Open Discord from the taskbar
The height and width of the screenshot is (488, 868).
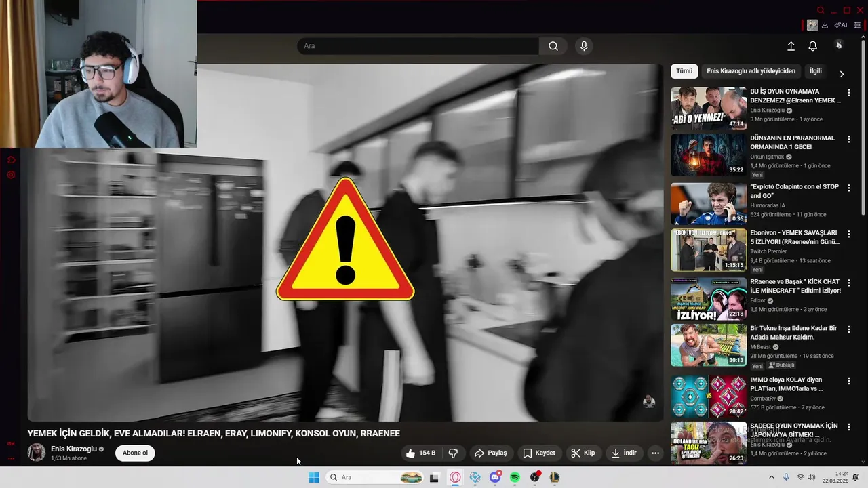pyautogui.click(x=495, y=477)
